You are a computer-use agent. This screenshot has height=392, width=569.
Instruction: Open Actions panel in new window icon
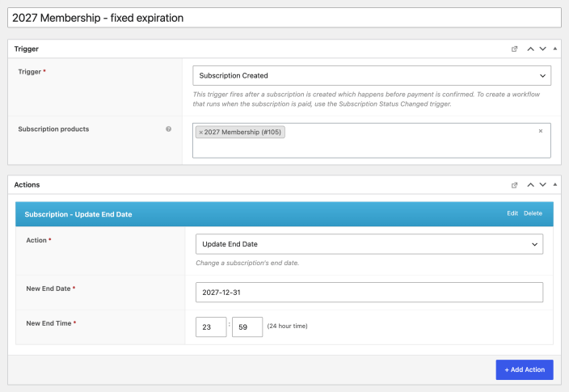pos(514,185)
